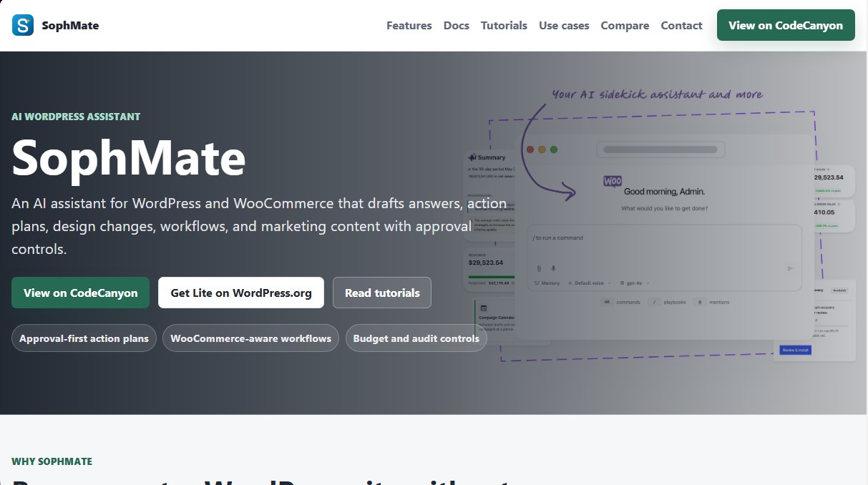868x485 pixels.
Task: Click the '/ to run a command' input
Action: coord(664,258)
